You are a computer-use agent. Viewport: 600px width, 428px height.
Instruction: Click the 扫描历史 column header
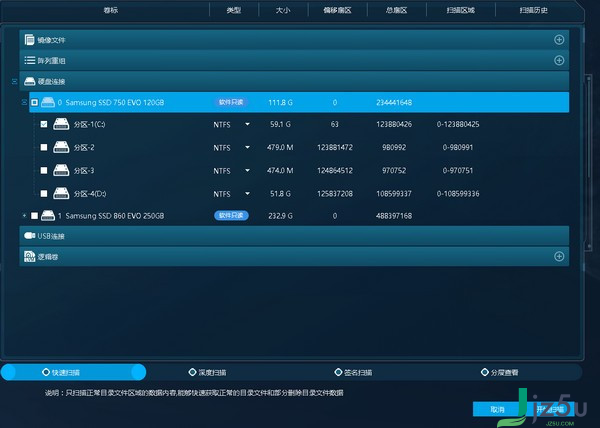(533, 10)
